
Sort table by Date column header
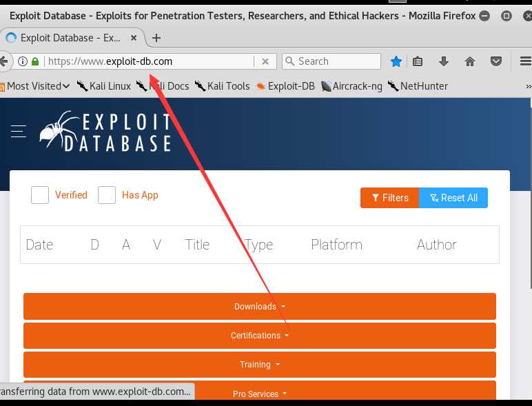point(39,245)
